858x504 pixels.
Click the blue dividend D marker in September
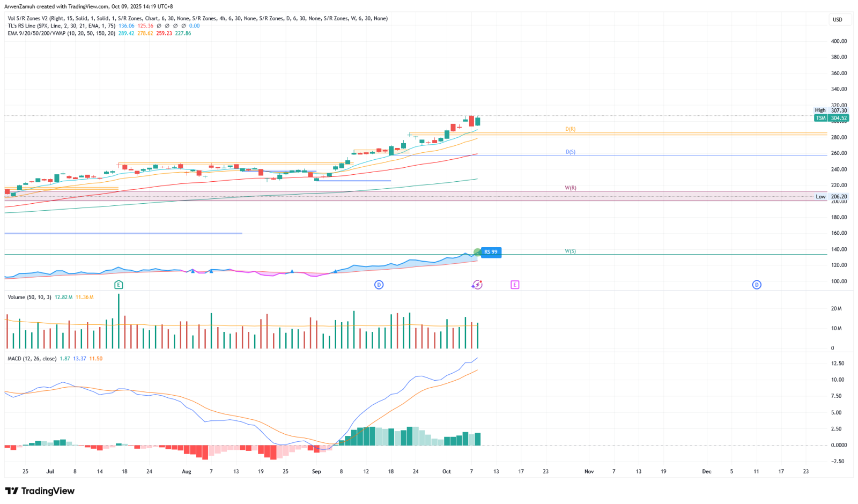tap(379, 285)
